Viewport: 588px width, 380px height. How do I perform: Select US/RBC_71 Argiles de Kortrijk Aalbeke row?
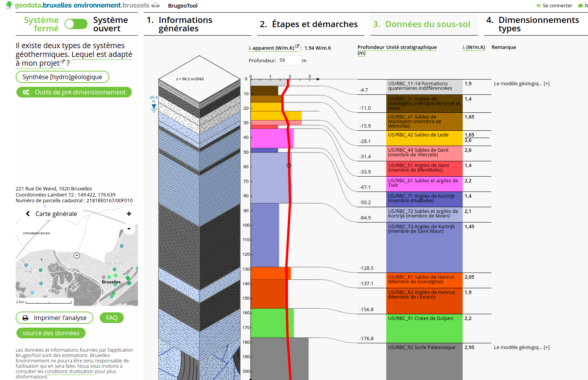(424, 199)
